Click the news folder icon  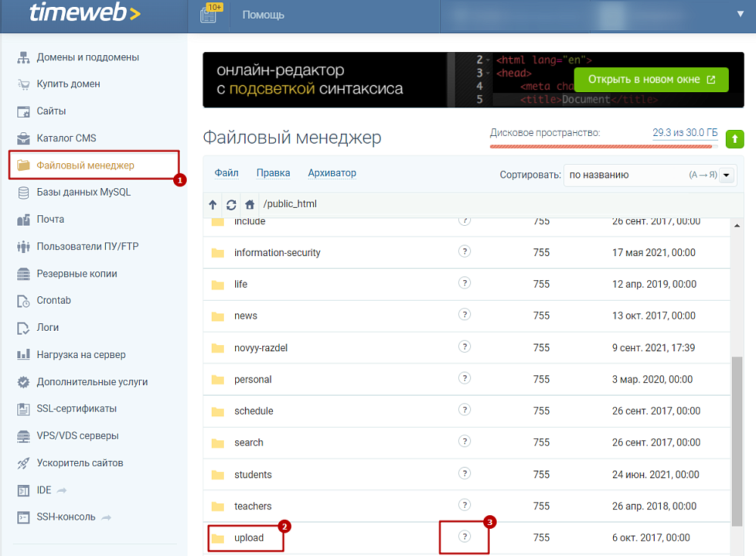click(218, 317)
